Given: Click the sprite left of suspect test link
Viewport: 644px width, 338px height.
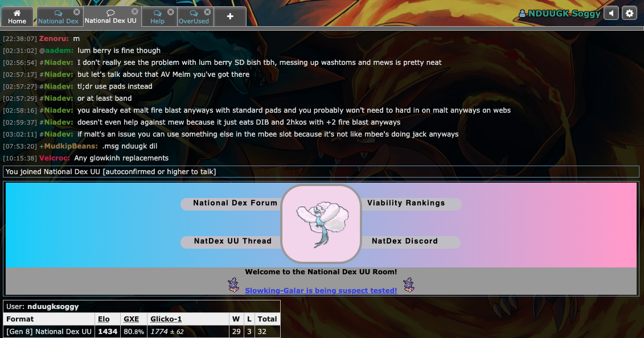Looking at the screenshot, I should pos(233,285).
